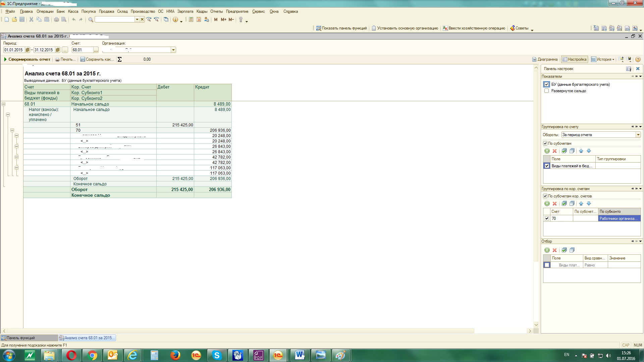Click the green add icon under Отбор
Screen dimensions: 644x362
tap(547, 250)
